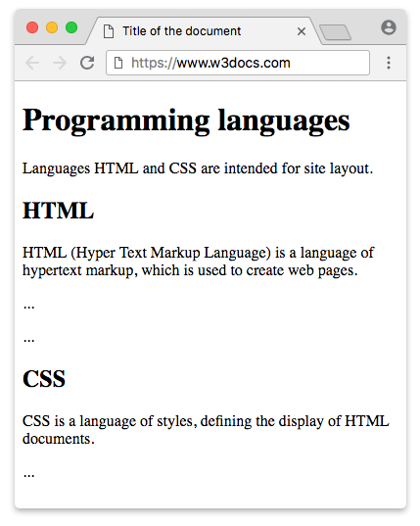Click the 'HTML' section heading
420x526 pixels.
59,211
